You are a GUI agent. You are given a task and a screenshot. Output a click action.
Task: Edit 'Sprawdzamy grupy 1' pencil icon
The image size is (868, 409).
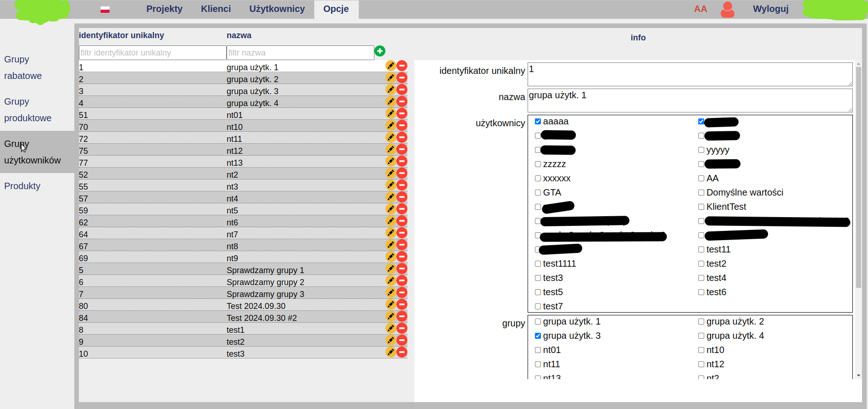(390, 269)
